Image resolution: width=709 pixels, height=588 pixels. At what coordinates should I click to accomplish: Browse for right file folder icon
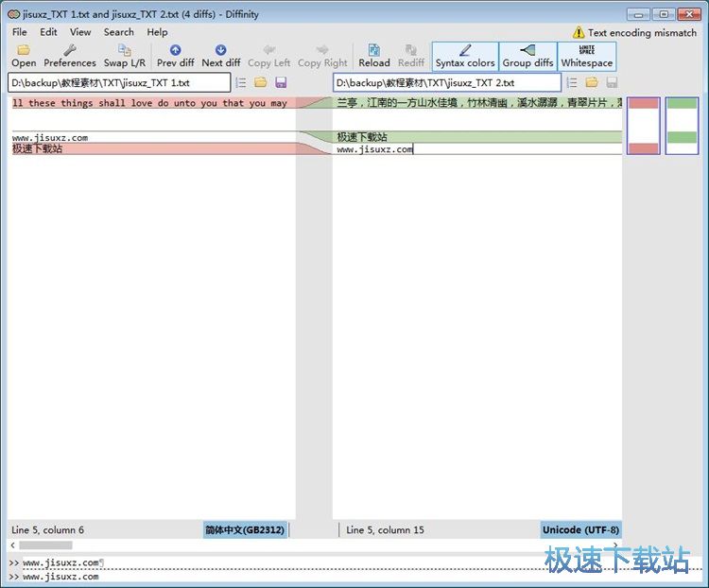592,82
